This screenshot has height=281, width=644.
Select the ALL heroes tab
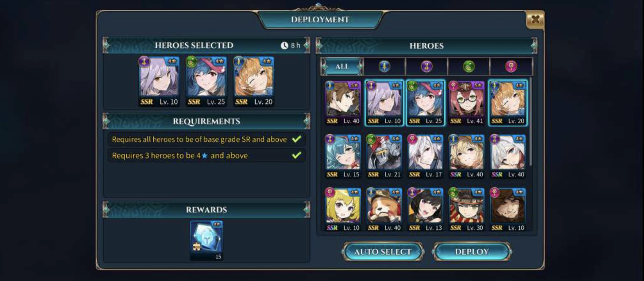(x=342, y=66)
